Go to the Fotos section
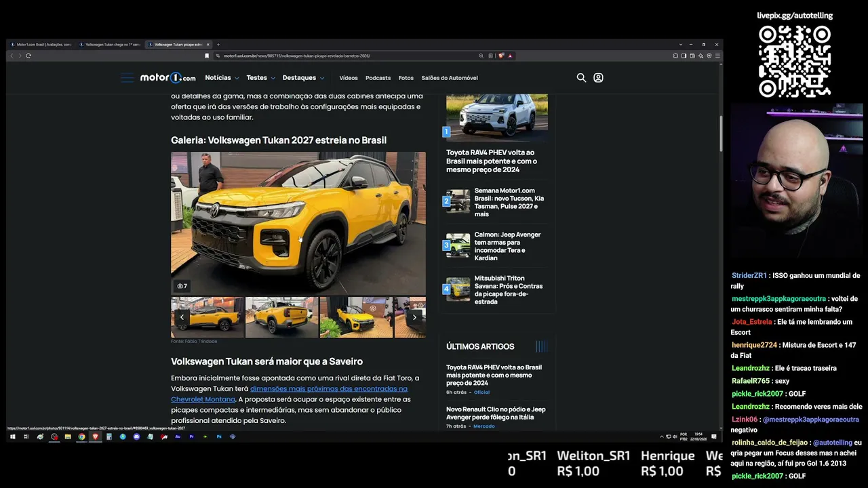 (406, 78)
